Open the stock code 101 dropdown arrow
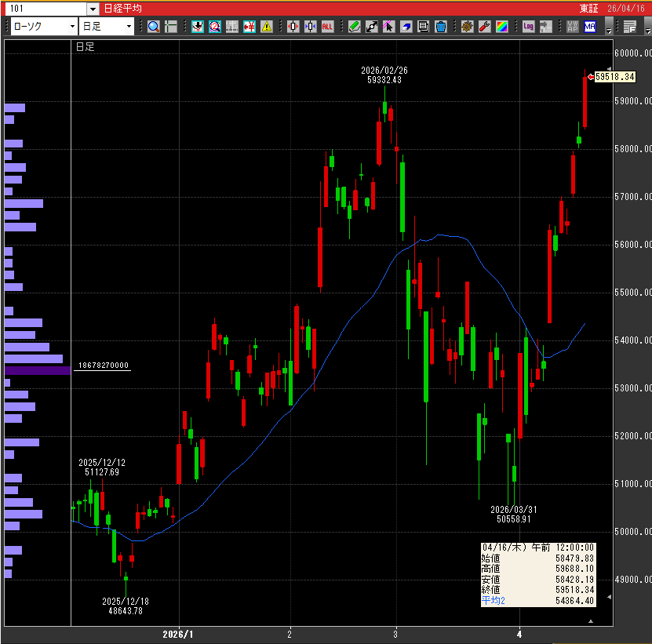Screen dimensions: 652x644 tap(93, 9)
